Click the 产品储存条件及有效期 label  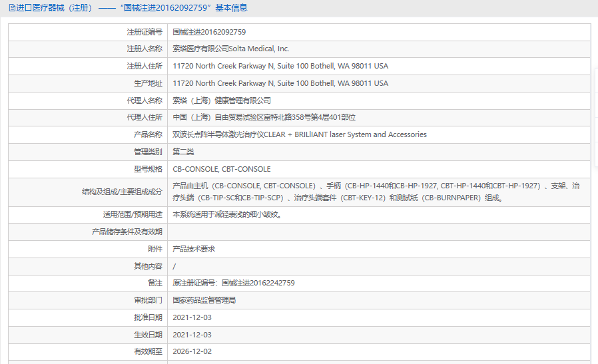pyautogui.click(x=127, y=232)
